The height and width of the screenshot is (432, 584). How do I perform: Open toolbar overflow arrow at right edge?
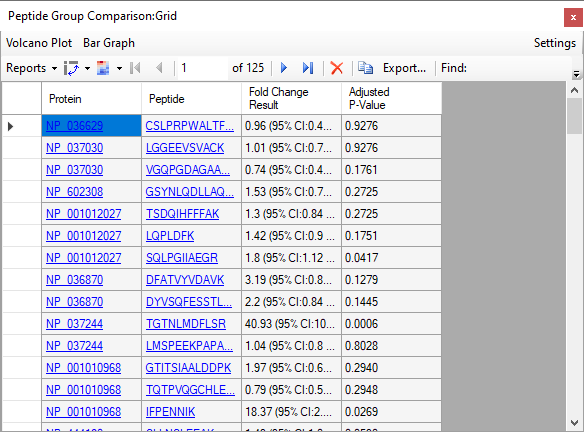pyautogui.click(x=576, y=74)
